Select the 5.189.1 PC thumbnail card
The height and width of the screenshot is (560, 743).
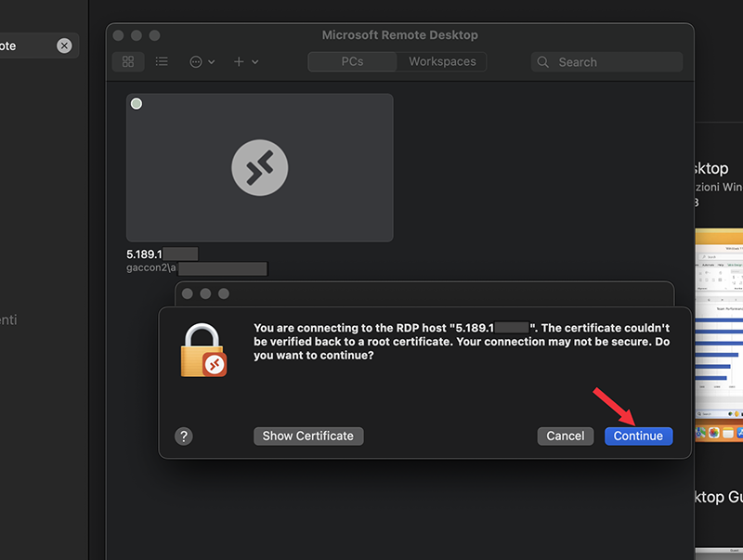[260, 168]
